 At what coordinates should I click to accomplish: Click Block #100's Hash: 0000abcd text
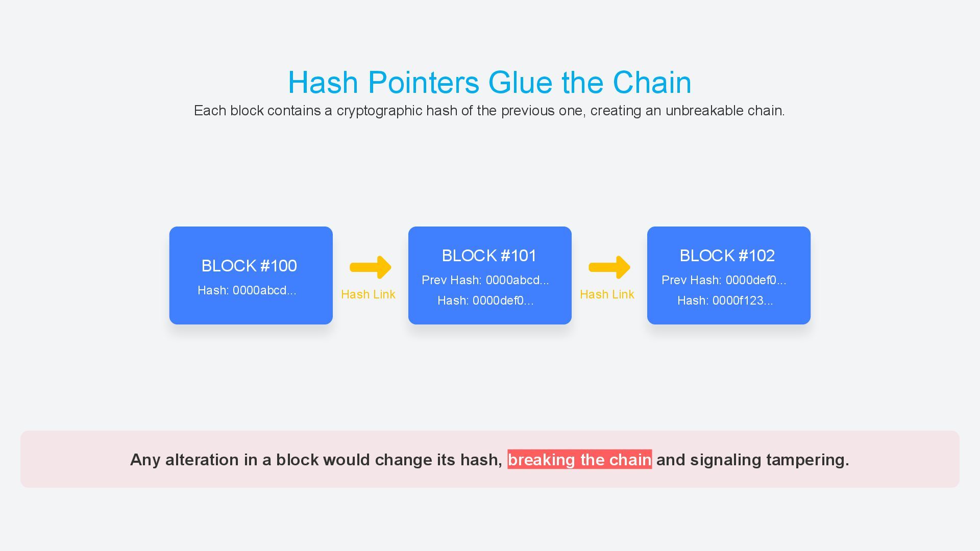247,290
